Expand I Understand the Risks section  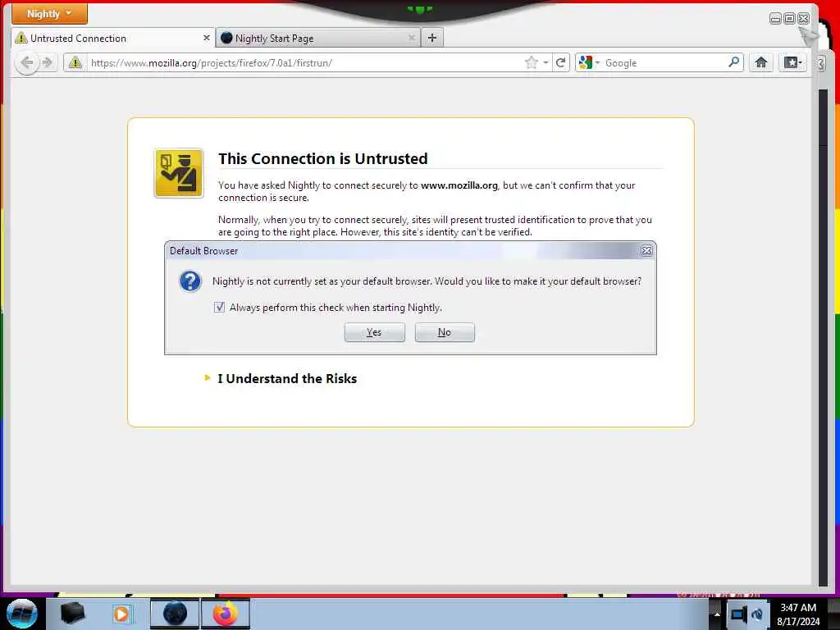tap(287, 378)
